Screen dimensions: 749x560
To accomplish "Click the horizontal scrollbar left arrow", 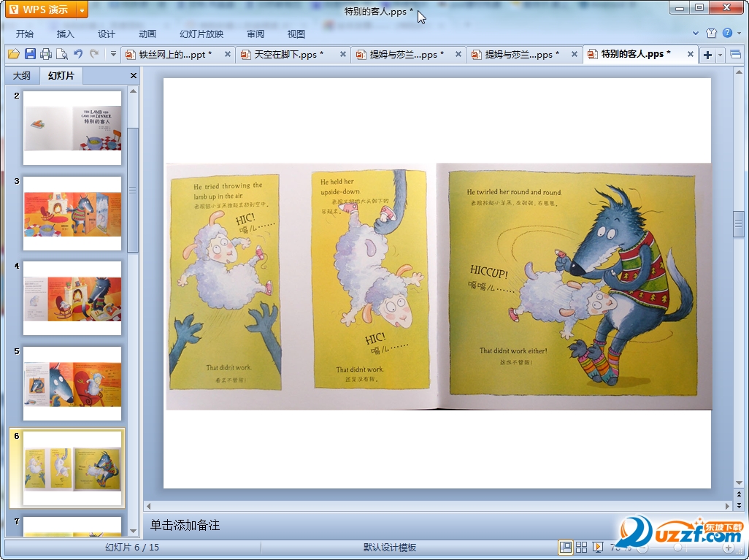I will coord(148,506).
